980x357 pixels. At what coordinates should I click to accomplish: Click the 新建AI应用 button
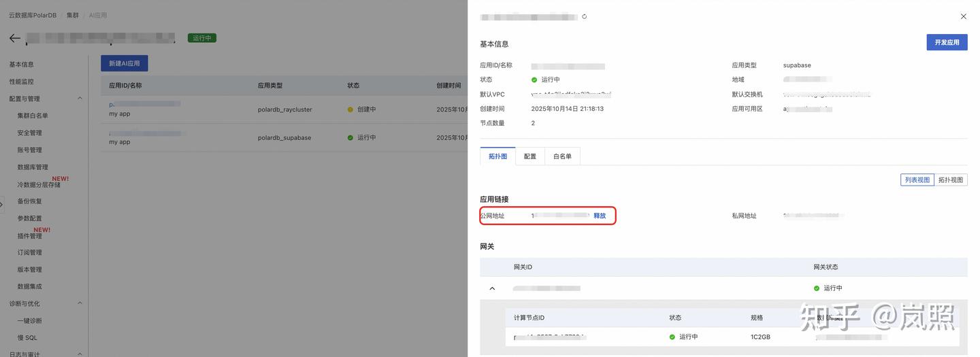125,63
